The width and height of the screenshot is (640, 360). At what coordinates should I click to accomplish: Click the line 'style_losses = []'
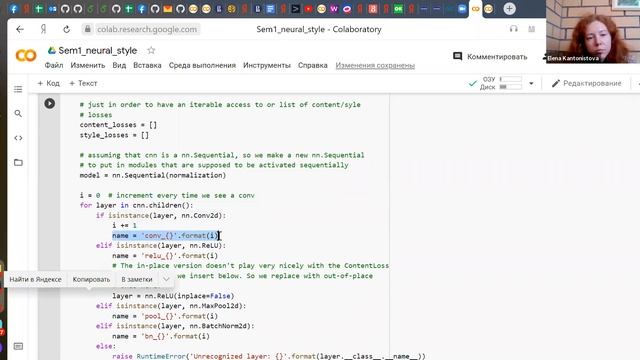coord(114,135)
